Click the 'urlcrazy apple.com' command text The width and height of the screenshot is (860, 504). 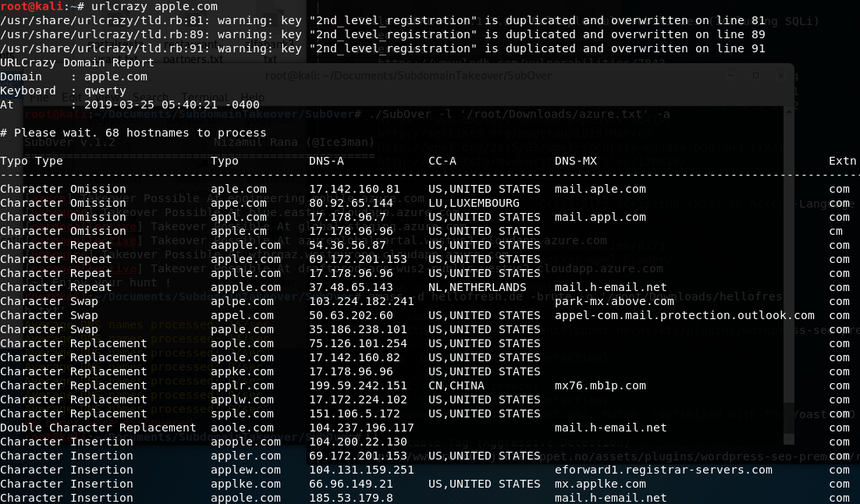pos(154,6)
